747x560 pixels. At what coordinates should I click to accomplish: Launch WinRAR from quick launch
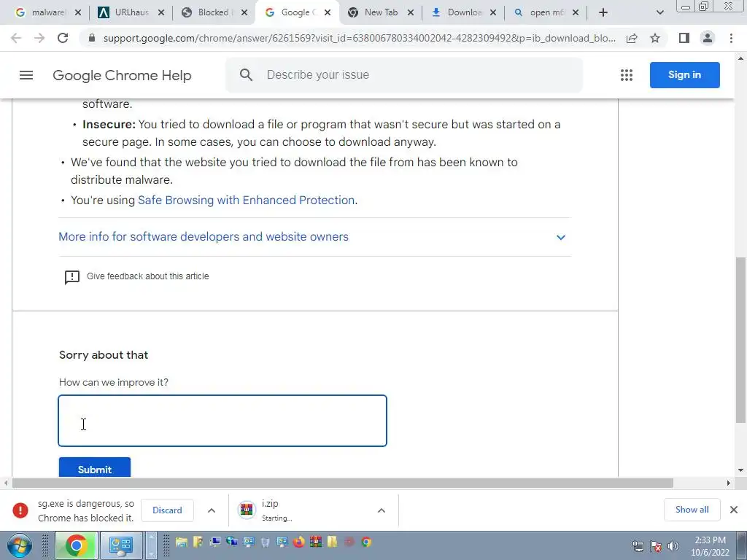click(x=315, y=542)
